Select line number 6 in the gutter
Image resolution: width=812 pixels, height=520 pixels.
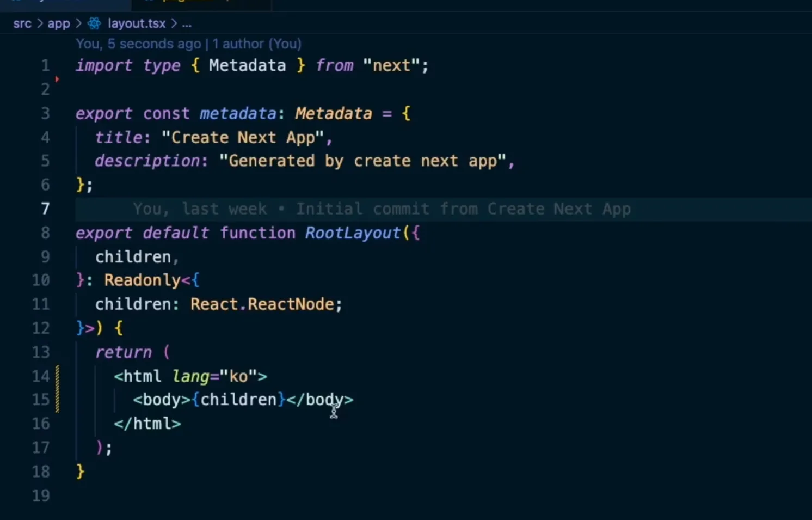(45, 185)
